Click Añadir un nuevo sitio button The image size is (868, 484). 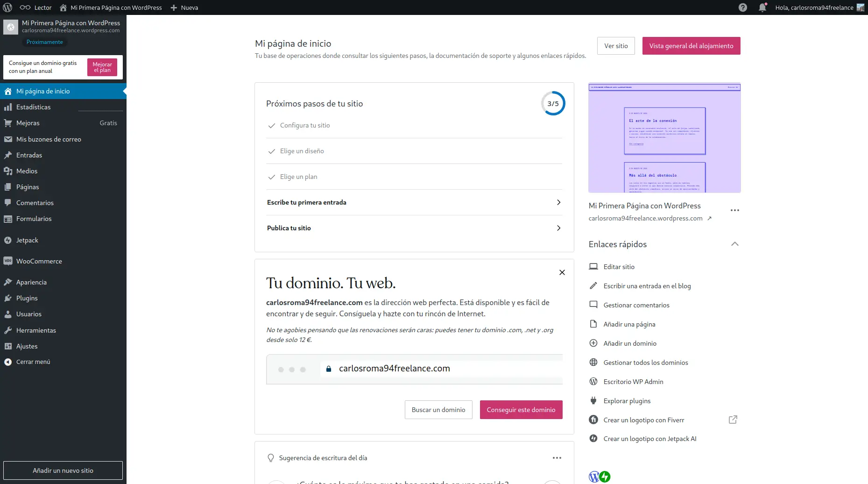point(63,470)
